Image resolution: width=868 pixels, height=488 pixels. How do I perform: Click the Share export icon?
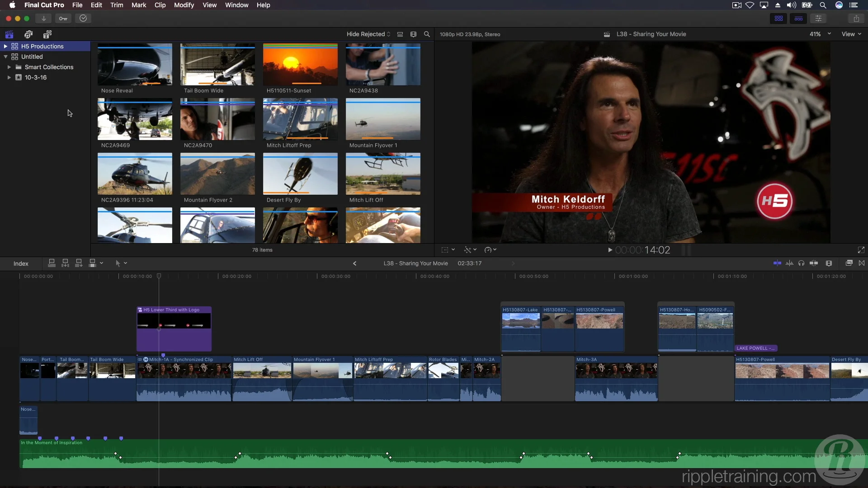pos(856,19)
